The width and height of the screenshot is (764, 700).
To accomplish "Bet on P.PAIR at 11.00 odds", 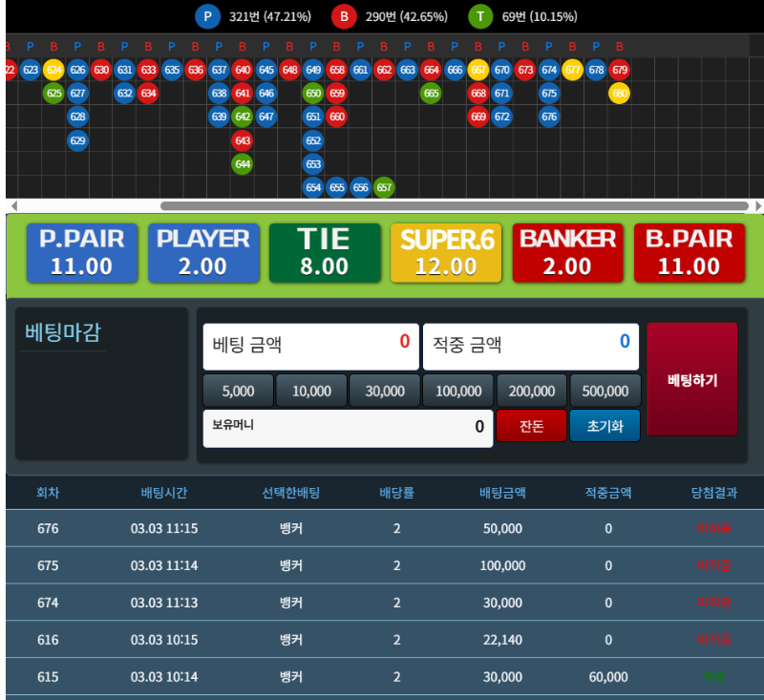I will 81,252.
